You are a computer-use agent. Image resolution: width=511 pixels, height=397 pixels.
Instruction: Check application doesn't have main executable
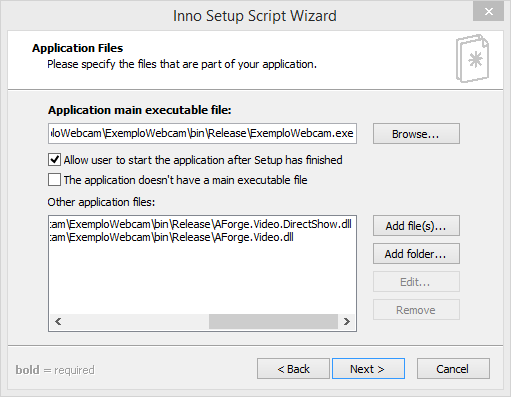(54, 180)
